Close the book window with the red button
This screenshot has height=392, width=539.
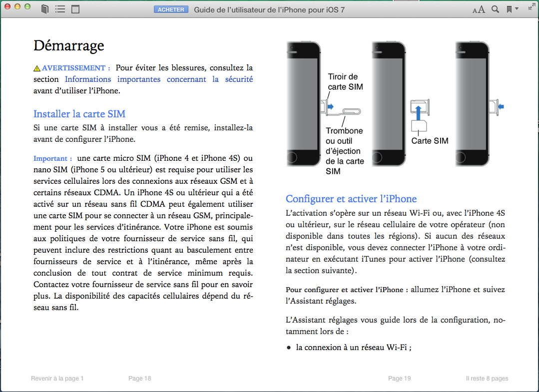[x=7, y=6]
